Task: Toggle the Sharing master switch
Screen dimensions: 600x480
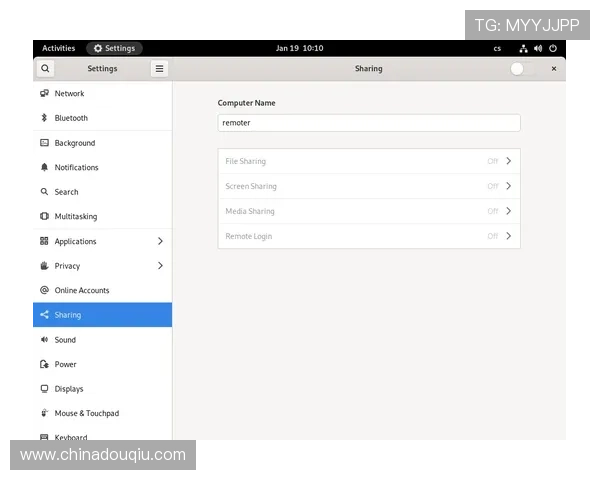Action: click(x=520, y=69)
